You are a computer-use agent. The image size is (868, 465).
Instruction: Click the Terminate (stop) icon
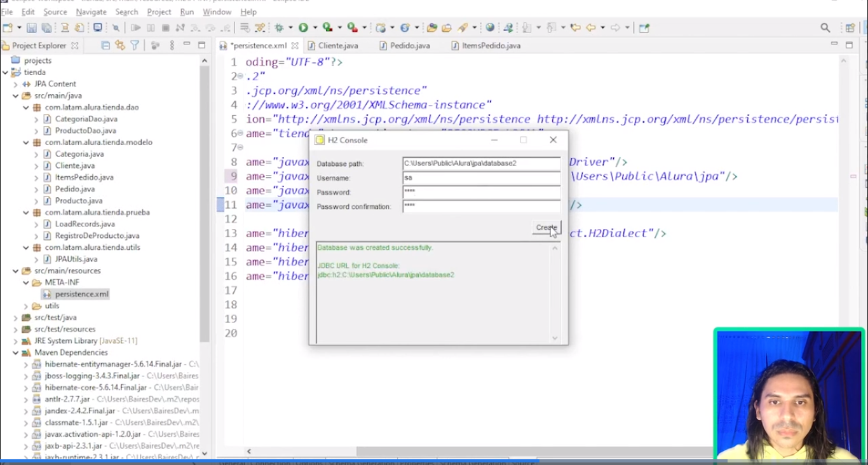click(165, 28)
